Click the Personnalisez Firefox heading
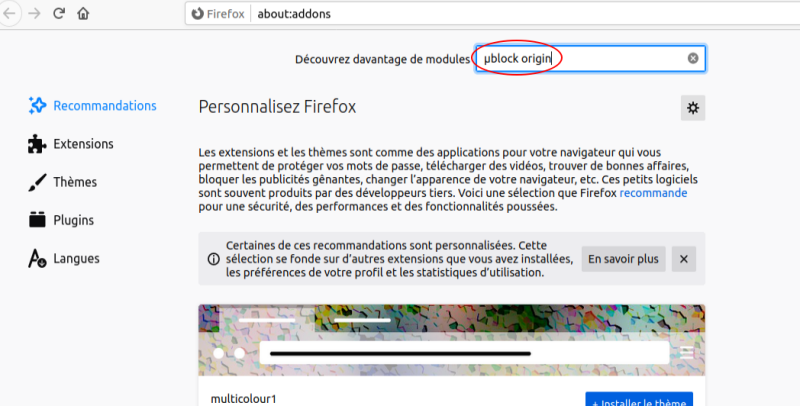 pos(277,107)
